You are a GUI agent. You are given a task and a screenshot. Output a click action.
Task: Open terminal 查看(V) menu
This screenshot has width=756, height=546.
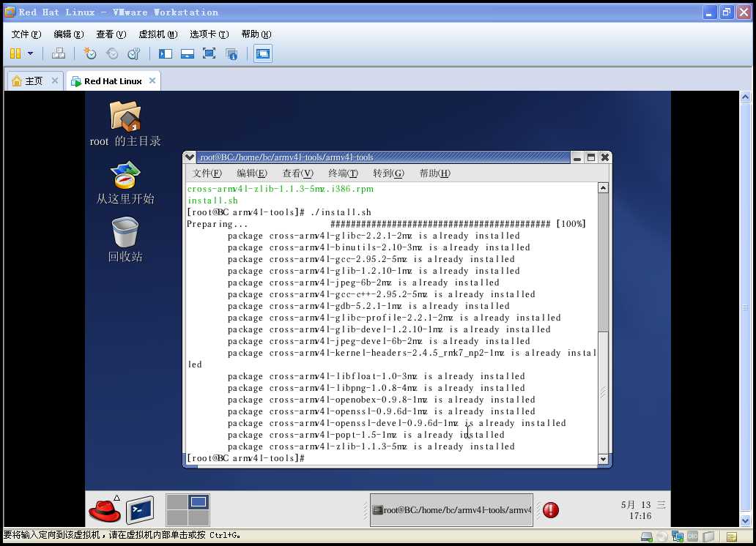pos(297,173)
